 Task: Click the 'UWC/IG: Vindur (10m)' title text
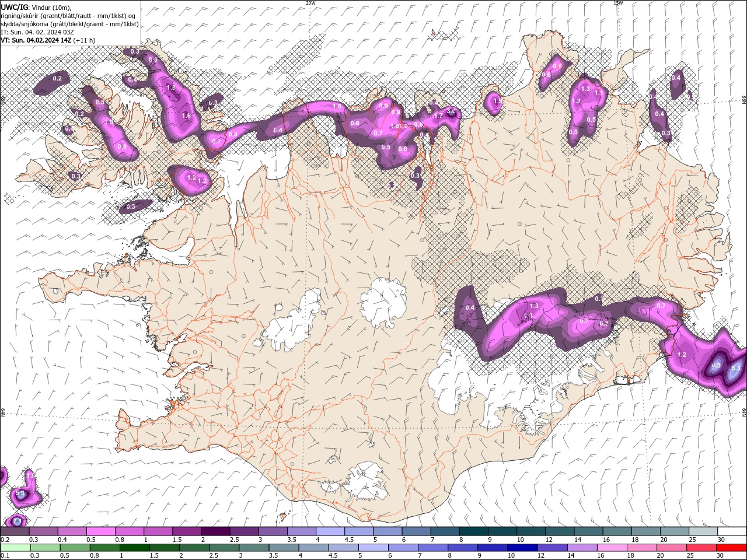tap(36, 7)
